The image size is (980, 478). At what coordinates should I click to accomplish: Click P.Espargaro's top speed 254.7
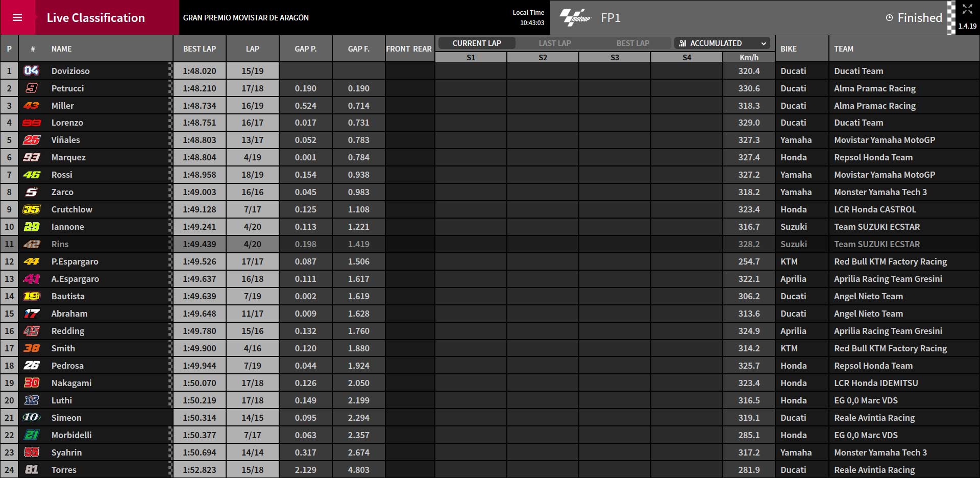click(749, 261)
